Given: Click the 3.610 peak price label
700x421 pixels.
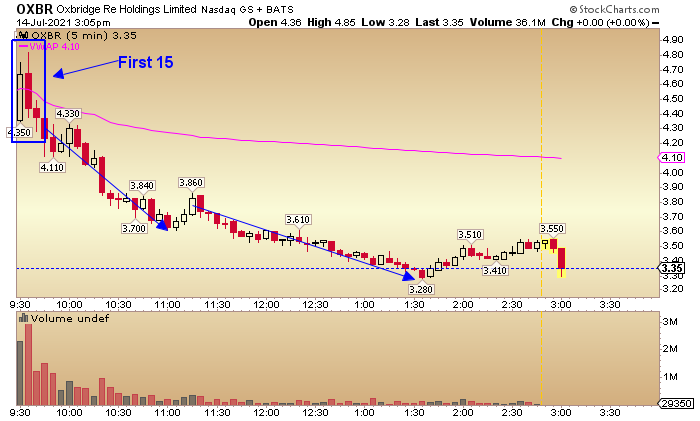Looking at the screenshot, I should click(x=298, y=219).
